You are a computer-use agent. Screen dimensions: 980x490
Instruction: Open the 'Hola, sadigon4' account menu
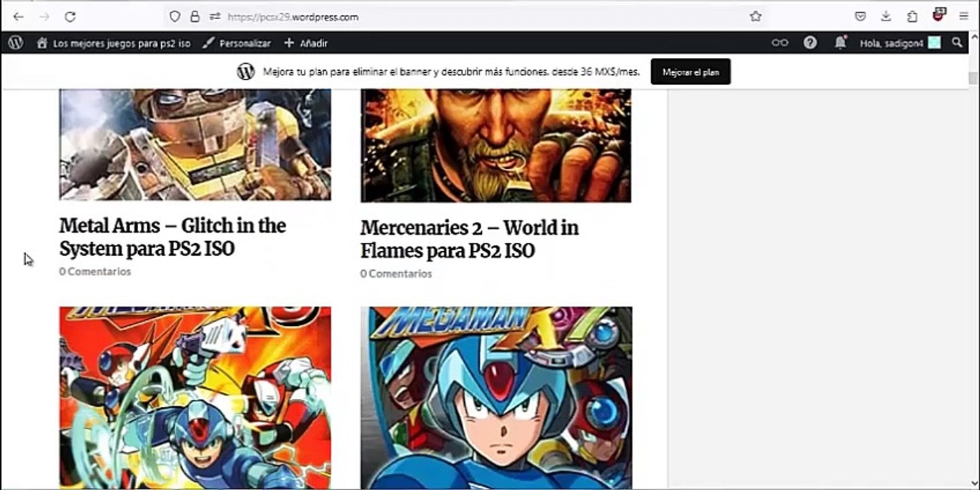900,43
